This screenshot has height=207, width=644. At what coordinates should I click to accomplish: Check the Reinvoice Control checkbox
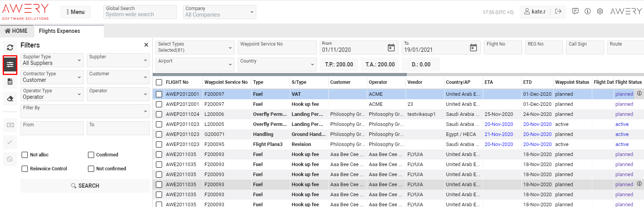click(25, 169)
